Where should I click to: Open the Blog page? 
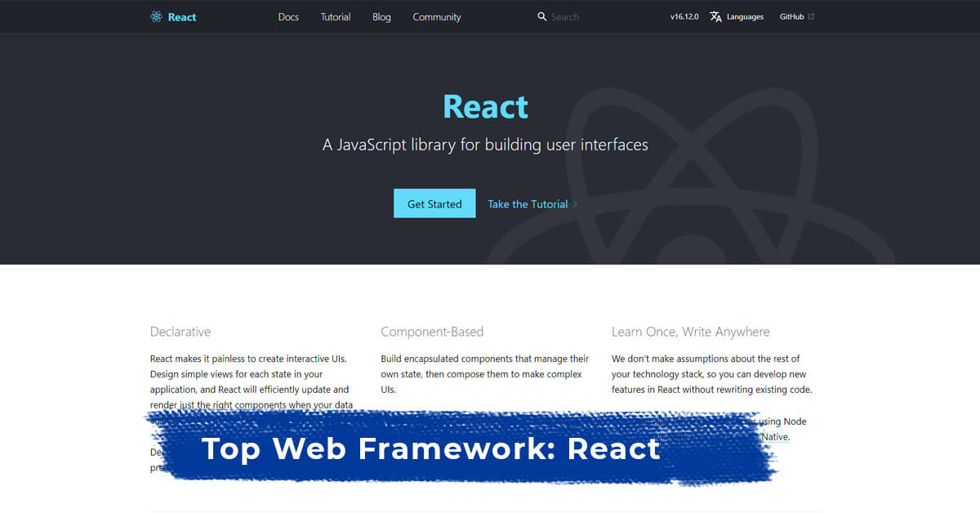381,16
